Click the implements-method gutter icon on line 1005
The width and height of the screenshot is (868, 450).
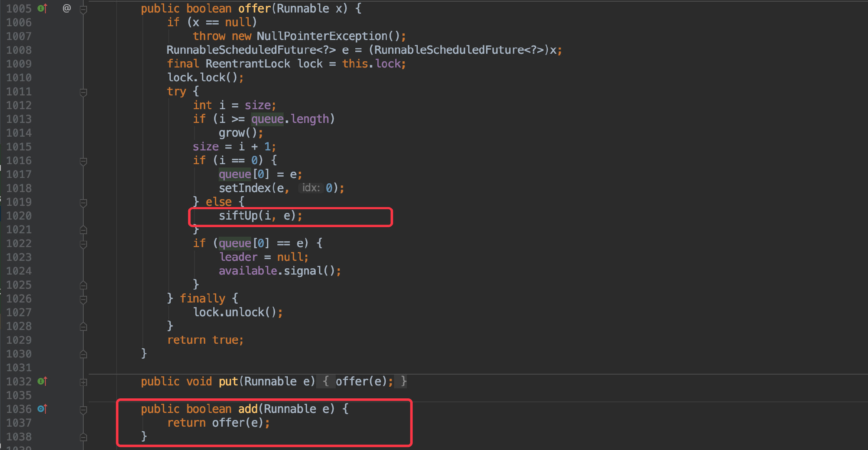coord(42,8)
